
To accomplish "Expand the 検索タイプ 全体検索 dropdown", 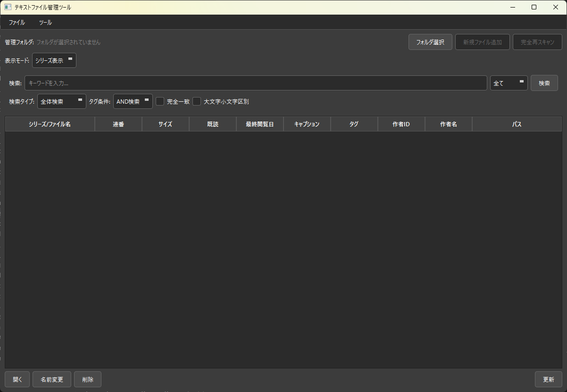I will click(x=61, y=101).
